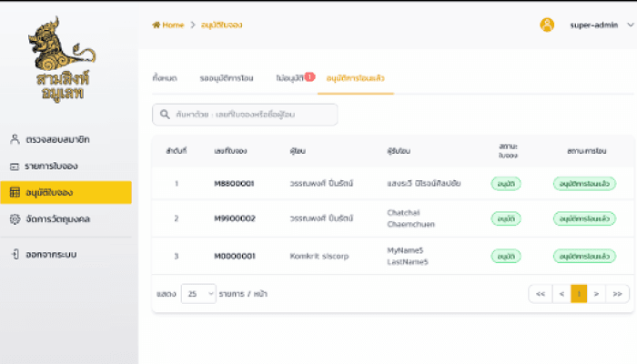This screenshot has height=364, width=637.
Task: Switch to the ทั้งหมด tab
Action: pos(164,78)
